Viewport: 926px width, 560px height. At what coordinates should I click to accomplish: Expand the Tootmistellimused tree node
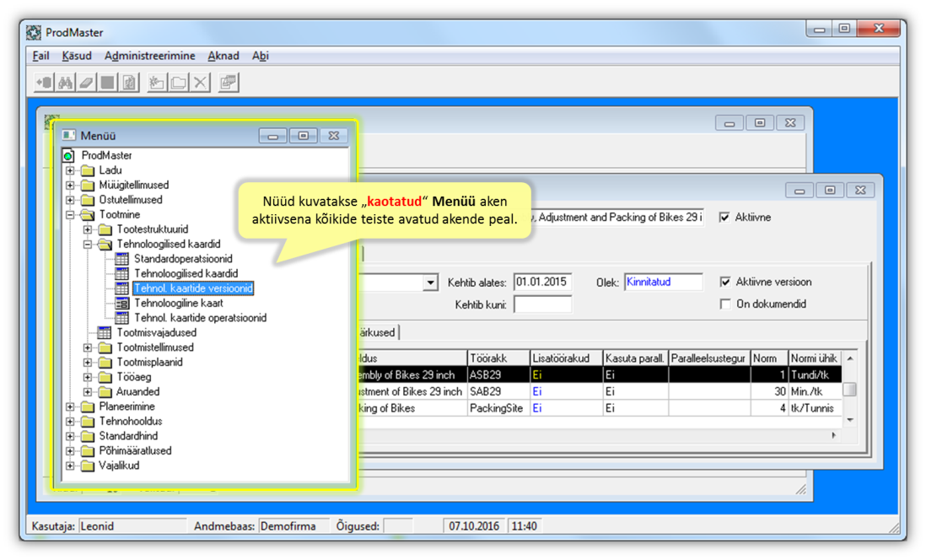pyautogui.click(x=88, y=347)
